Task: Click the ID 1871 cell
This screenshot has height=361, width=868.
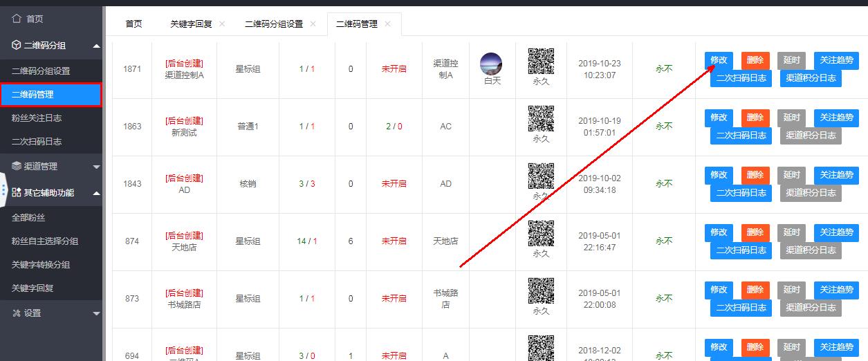Action: point(132,69)
